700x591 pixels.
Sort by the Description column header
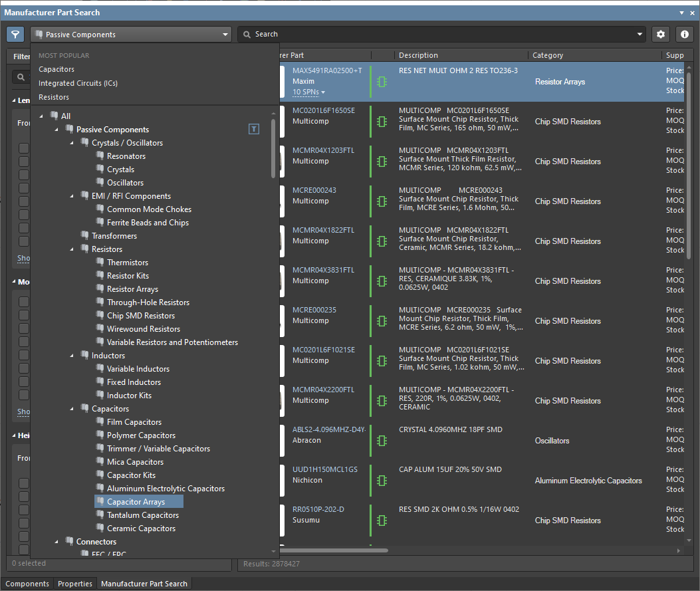click(x=461, y=55)
